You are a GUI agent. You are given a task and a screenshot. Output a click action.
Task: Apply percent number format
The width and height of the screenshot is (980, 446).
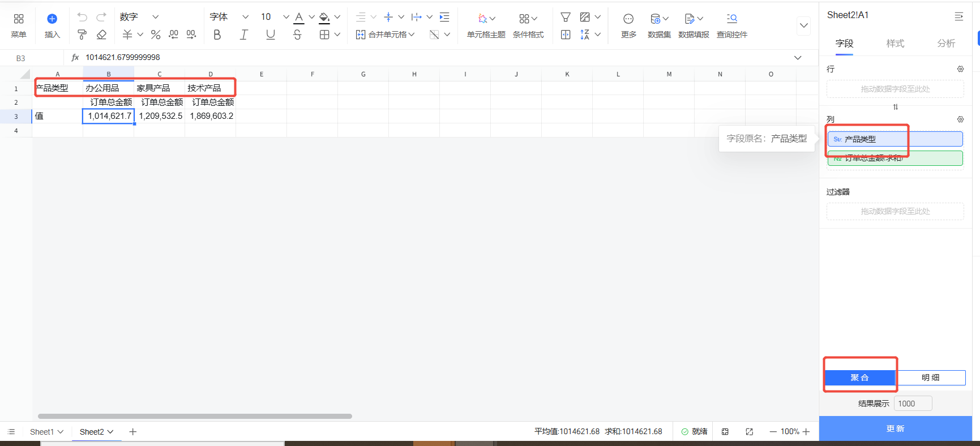coord(156,35)
